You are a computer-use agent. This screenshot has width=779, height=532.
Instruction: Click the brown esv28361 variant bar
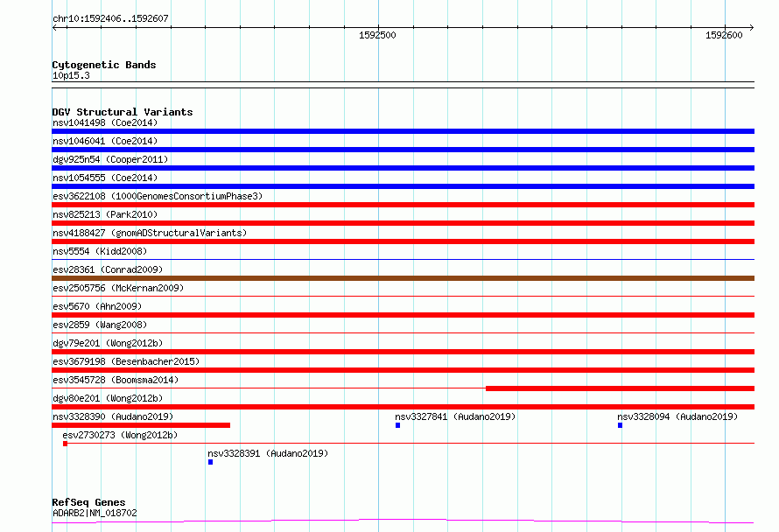tap(403, 278)
